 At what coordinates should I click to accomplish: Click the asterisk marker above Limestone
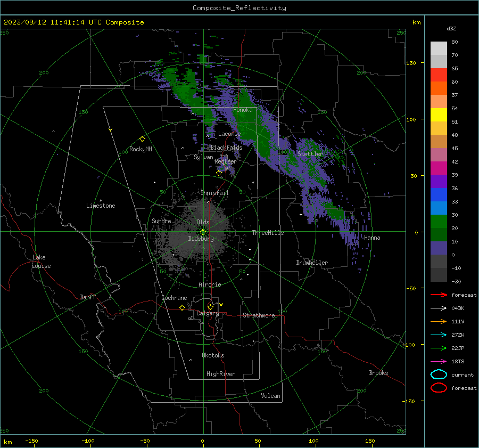click(x=101, y=201)
